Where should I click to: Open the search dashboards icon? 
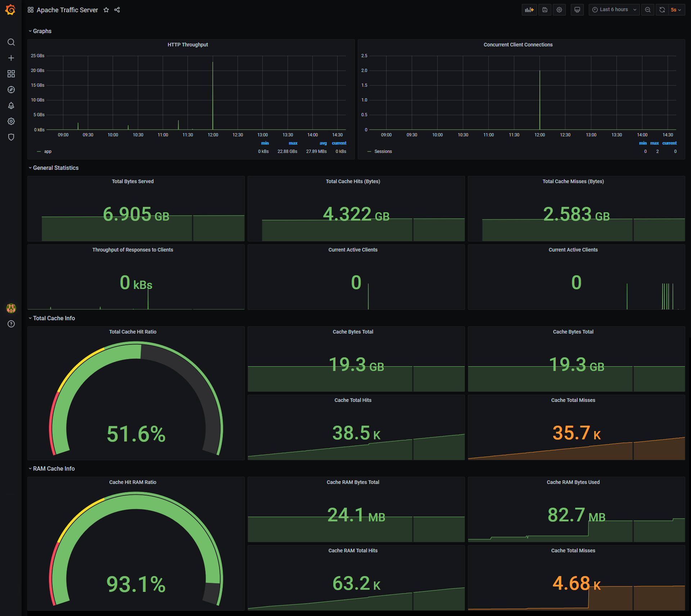[11, 42]
